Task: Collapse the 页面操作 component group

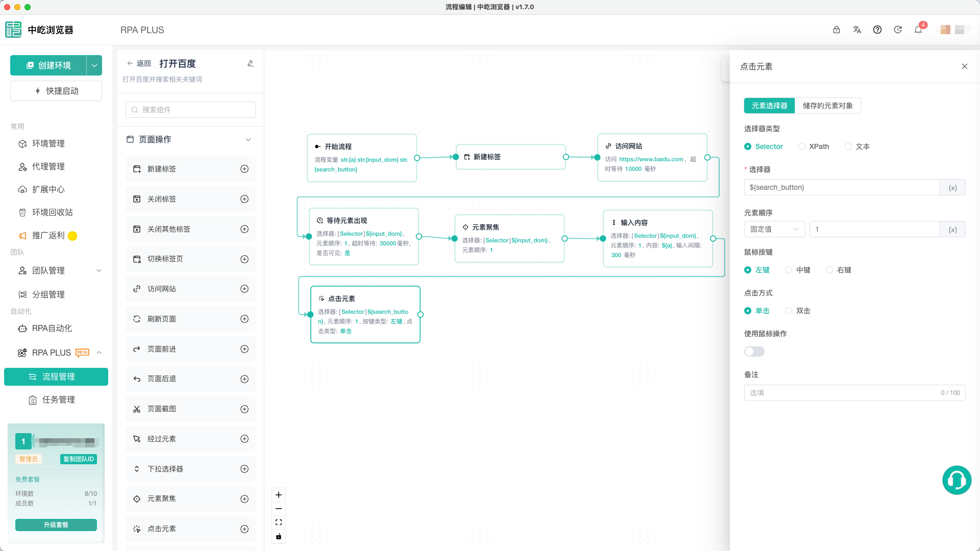Action: click(x=249, y=140)
